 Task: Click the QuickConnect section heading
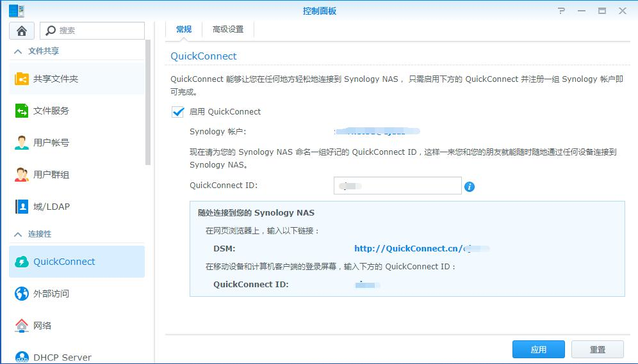[x=204, y=56]
